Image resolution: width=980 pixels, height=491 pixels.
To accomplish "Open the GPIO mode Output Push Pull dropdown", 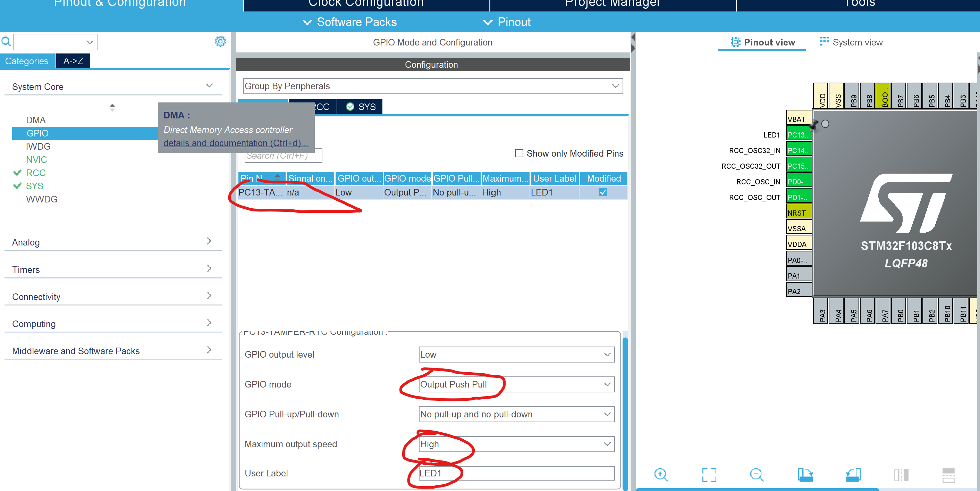I will (516, 384).
